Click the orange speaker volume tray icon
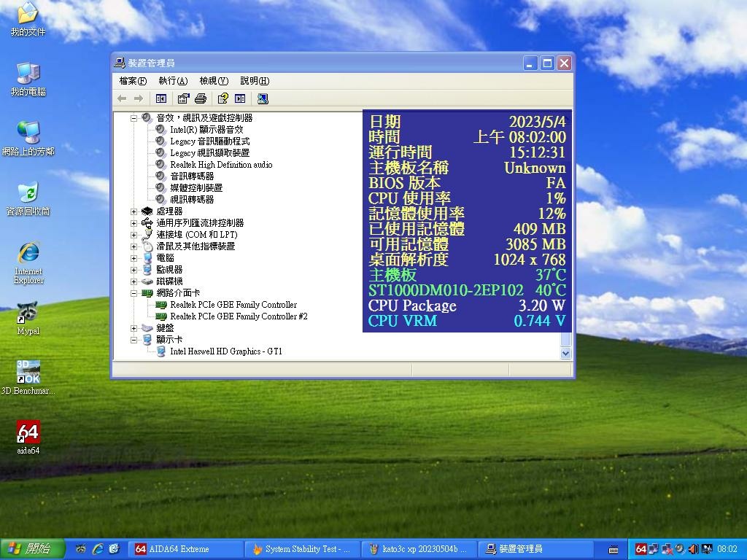 pos(693,549)
